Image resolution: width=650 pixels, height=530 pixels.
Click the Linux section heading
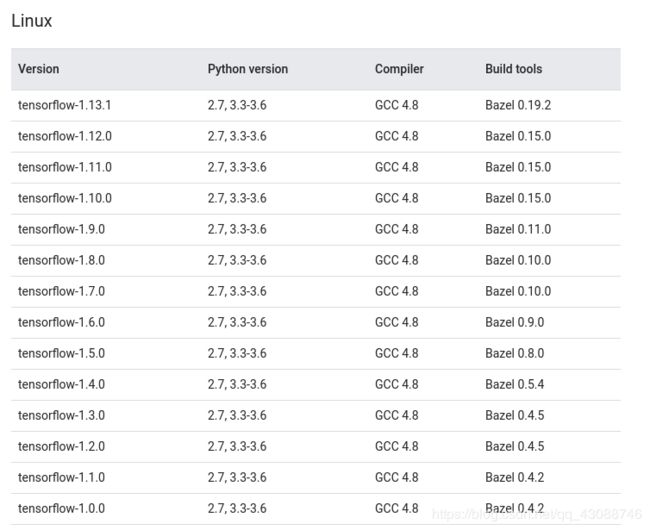click(32, 21)
